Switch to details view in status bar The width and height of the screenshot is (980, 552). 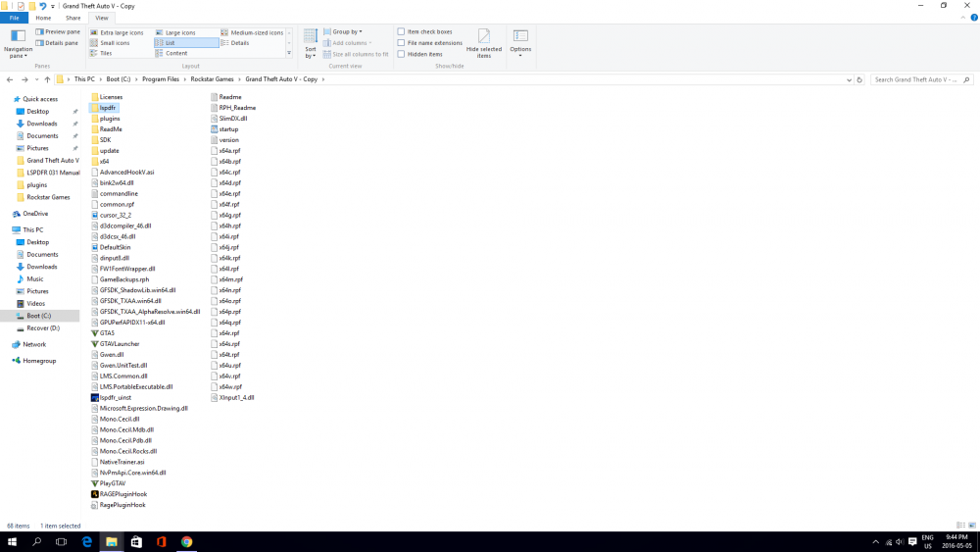pyautogui.click(x=960, y=526)
